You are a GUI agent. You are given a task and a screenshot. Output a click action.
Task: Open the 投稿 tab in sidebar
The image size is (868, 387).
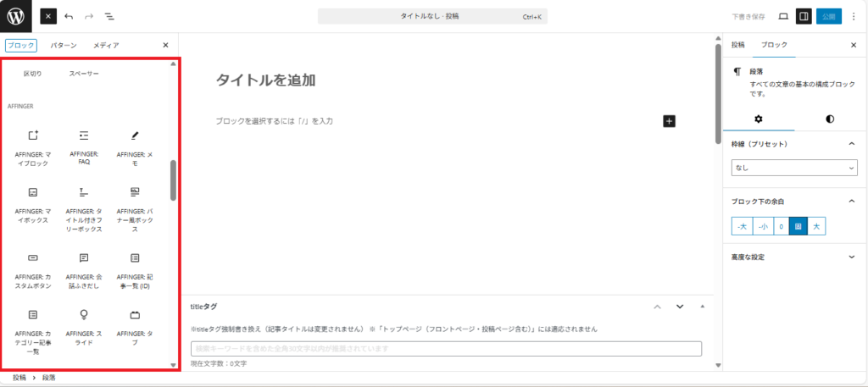pos(737,45)
